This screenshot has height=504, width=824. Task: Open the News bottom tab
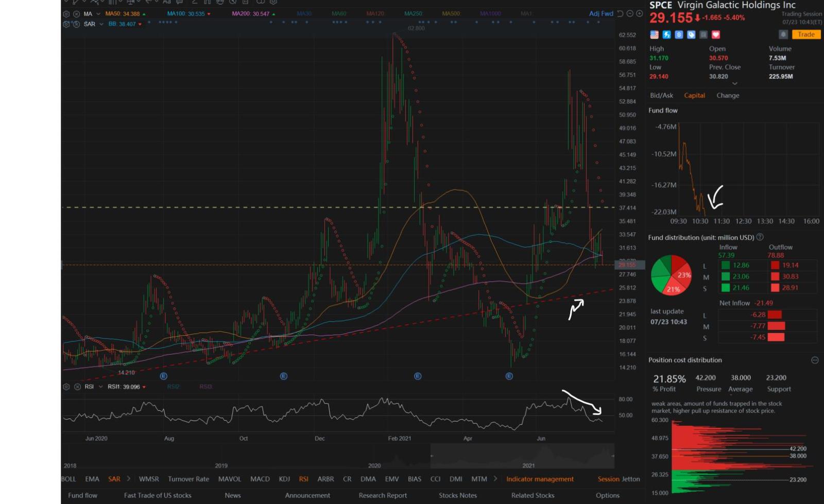pyautogui.click(x=233, y=495)
